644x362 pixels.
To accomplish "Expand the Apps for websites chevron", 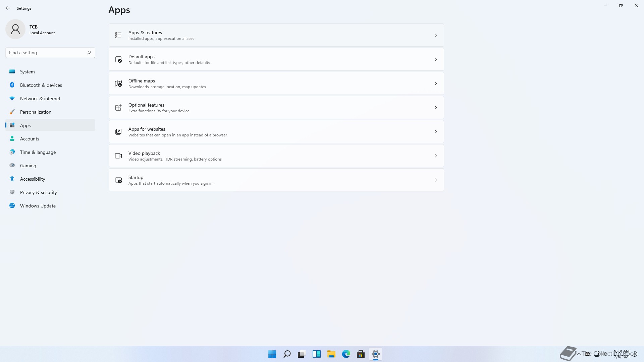I will [x=435, y=132].
